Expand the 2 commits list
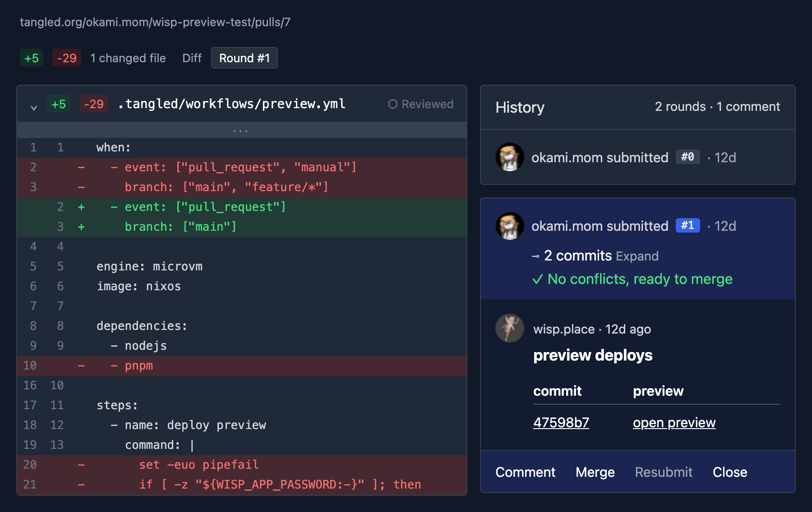The height and width of the screenshot is (512, 812). [x=637, y=256]
